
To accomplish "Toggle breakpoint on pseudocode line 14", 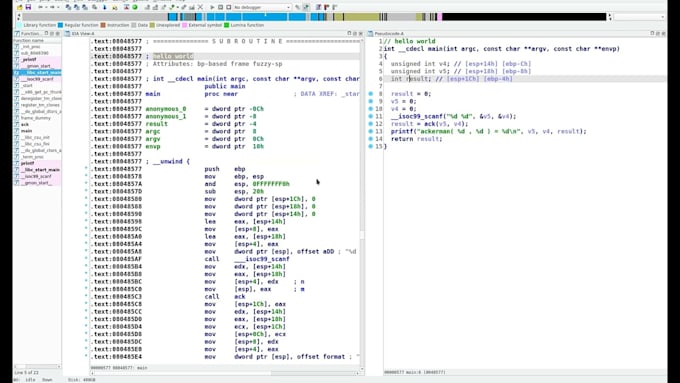I will (371, 139).
